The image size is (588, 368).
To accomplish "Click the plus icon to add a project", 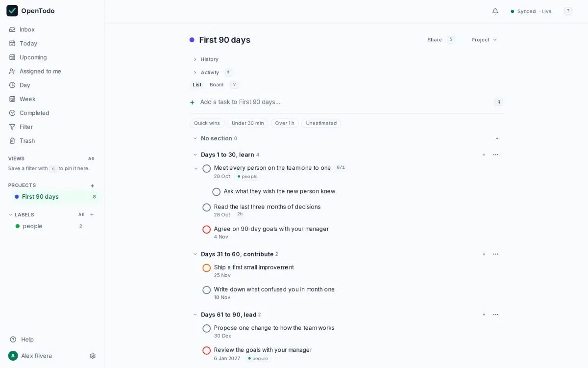I will click(92, 185).
